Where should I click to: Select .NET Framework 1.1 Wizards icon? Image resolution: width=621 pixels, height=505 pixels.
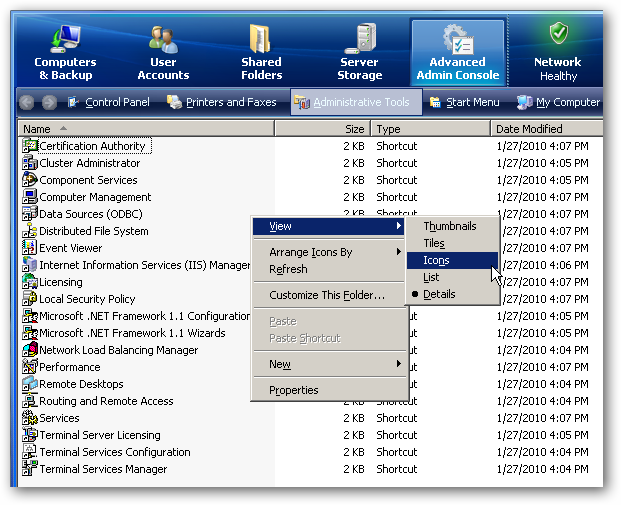tap(30, 333)
